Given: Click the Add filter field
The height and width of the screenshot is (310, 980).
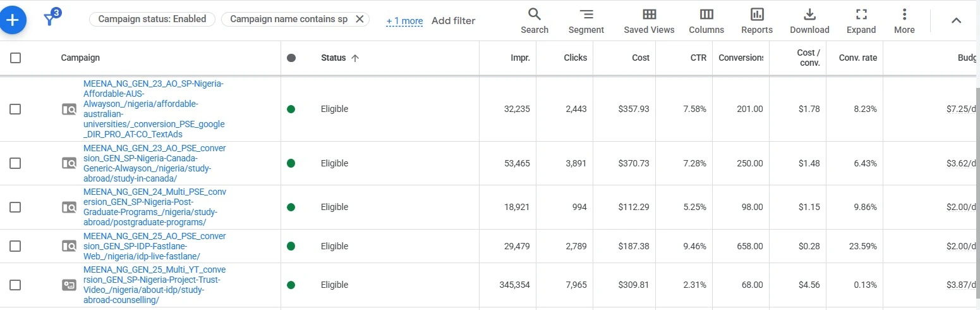Looking at the screenshot, I should [x=453, y=21].
